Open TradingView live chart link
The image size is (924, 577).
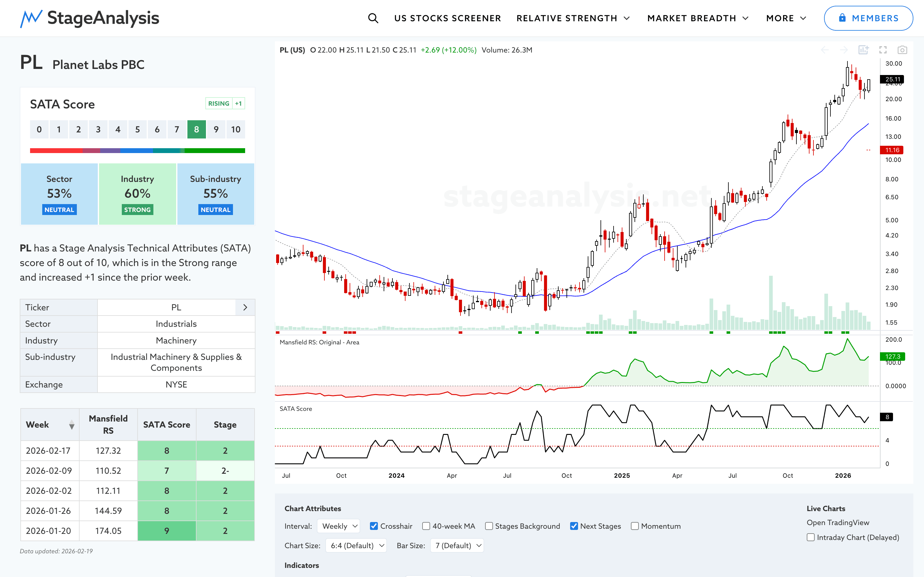tap(838, 522)
